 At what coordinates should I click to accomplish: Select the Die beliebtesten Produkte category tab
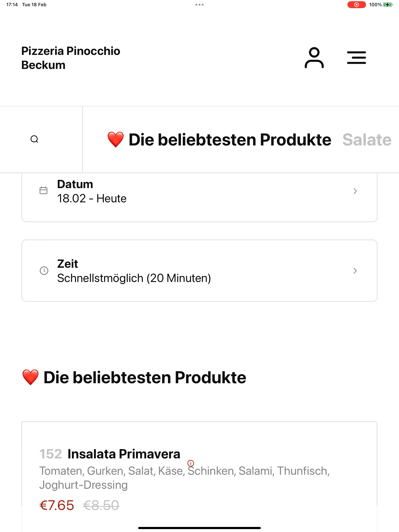219,139
